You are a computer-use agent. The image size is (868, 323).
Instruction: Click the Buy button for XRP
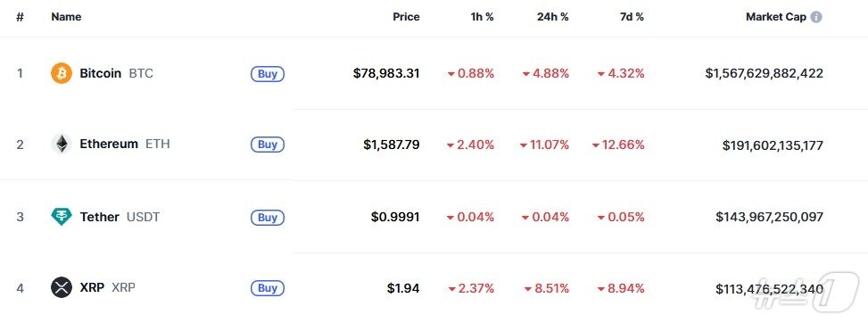pos(268,288)
